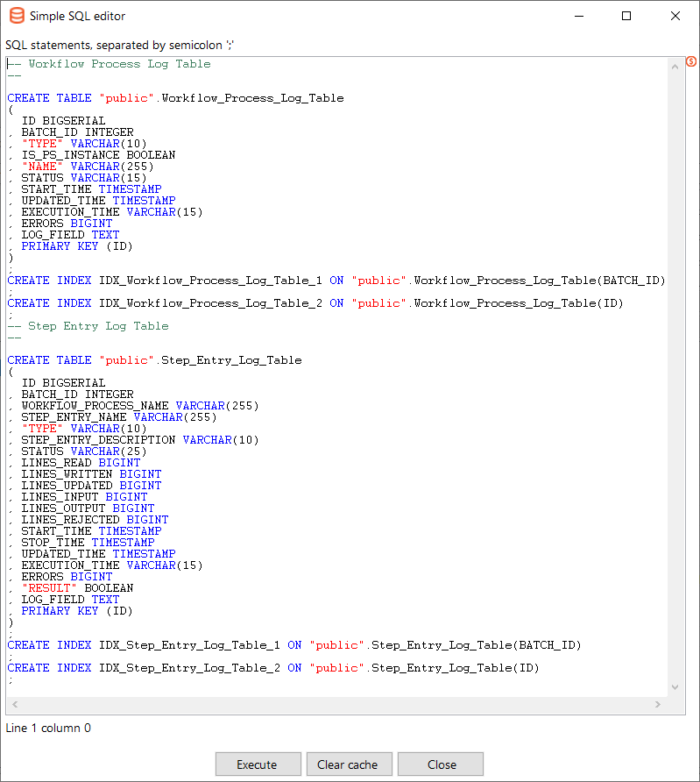Viewport: 700px width, 782px height.
Task: Click the IDX_Step_Entry_Log_Table_2 index name
Action: [x=189, y=668]
